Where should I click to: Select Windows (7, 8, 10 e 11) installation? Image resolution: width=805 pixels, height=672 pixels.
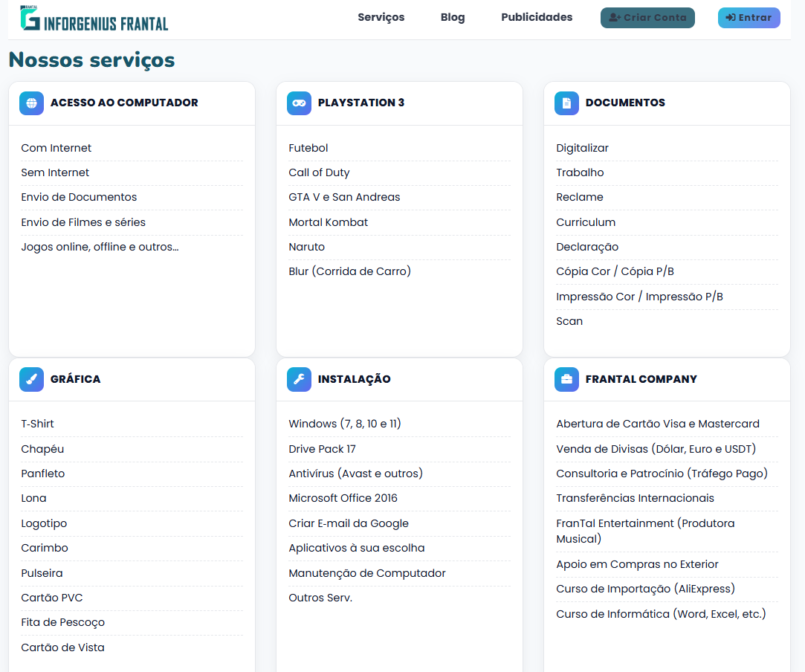point(345,424)
